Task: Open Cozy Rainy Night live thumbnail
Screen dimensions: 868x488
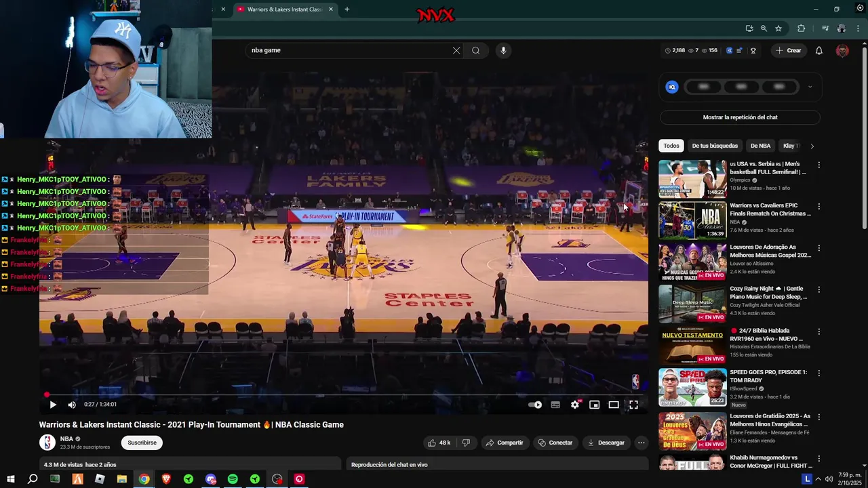Action: [x=692, y=304]
